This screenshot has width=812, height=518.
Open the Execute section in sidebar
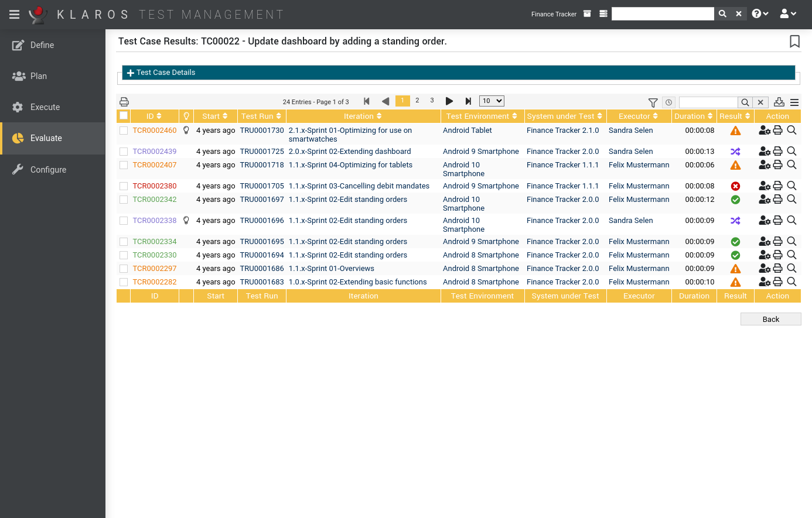pos(53,107)
